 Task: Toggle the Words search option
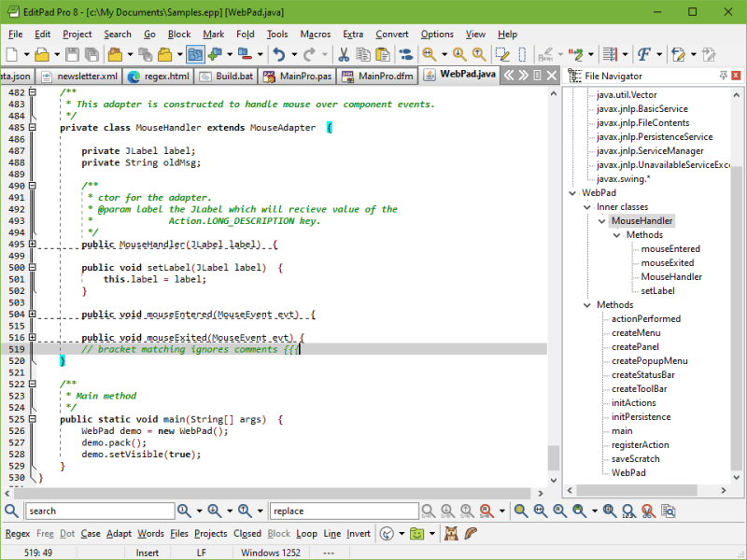[x=150, y=533]
